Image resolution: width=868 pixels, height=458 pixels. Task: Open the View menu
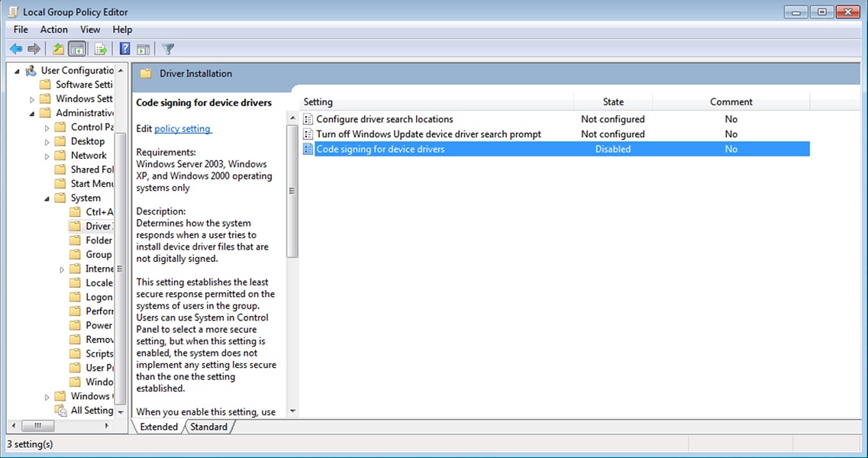(x=89, y=29)
